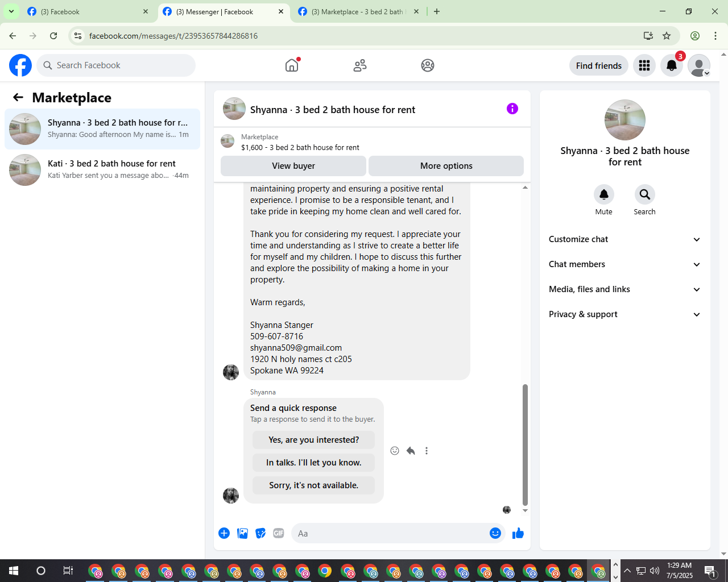Attach a photo using the image icon

[x=242, y=533]
